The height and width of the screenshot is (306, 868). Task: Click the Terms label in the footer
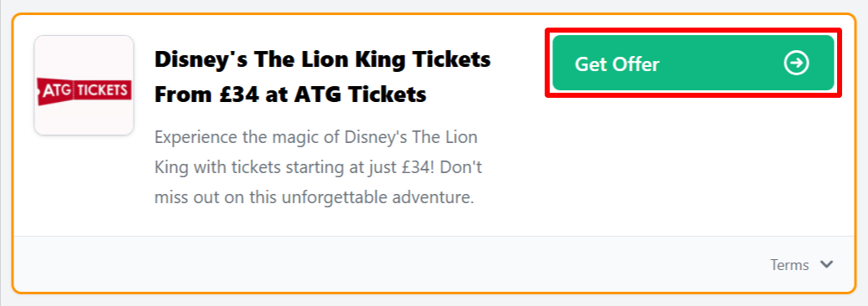[x=789, y=265]
